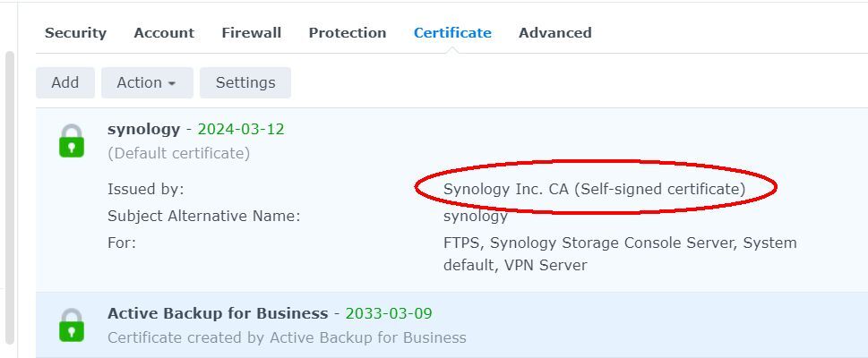Open the Advanced tab
Screen dimensions: 868x358
554,32
